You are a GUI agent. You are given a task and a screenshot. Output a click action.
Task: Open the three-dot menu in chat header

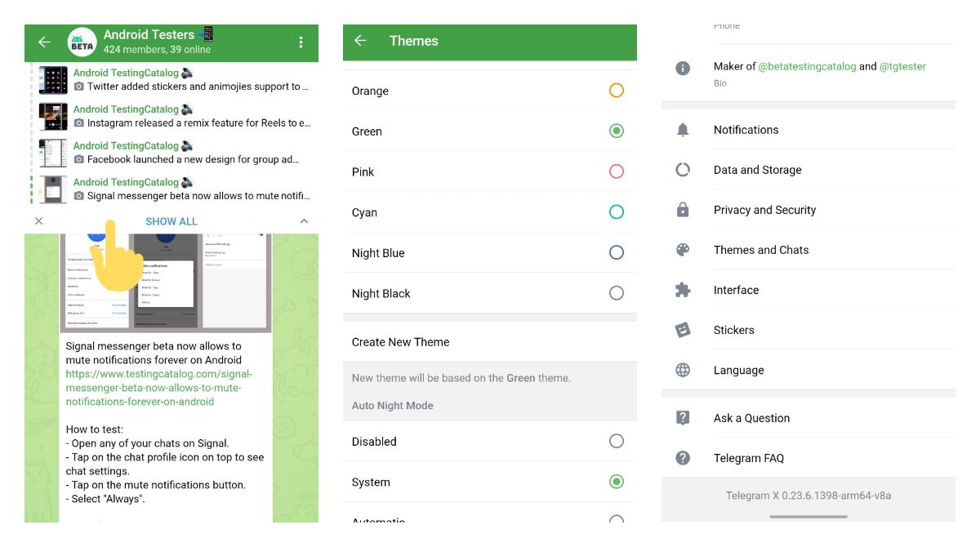click(x=301, y=42)
